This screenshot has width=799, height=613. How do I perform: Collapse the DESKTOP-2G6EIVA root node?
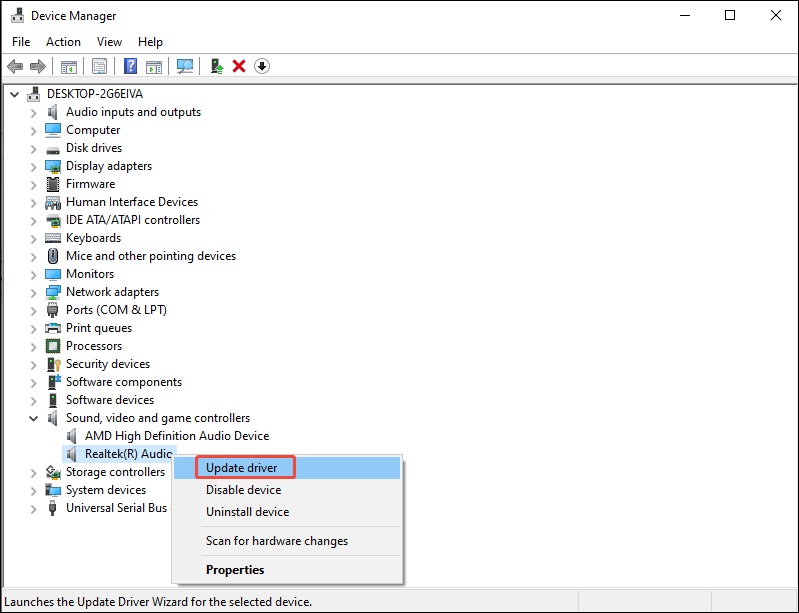point(14,94)
